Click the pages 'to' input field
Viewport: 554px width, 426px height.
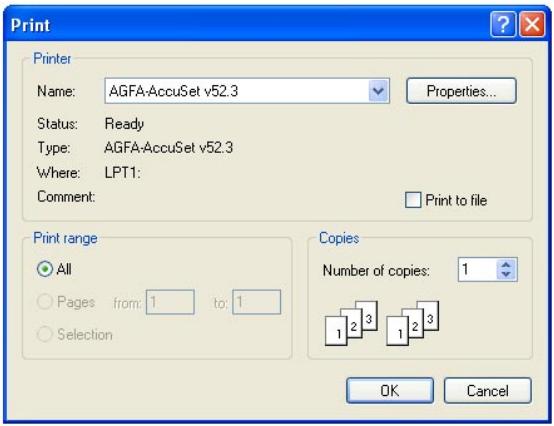[257, 302]
